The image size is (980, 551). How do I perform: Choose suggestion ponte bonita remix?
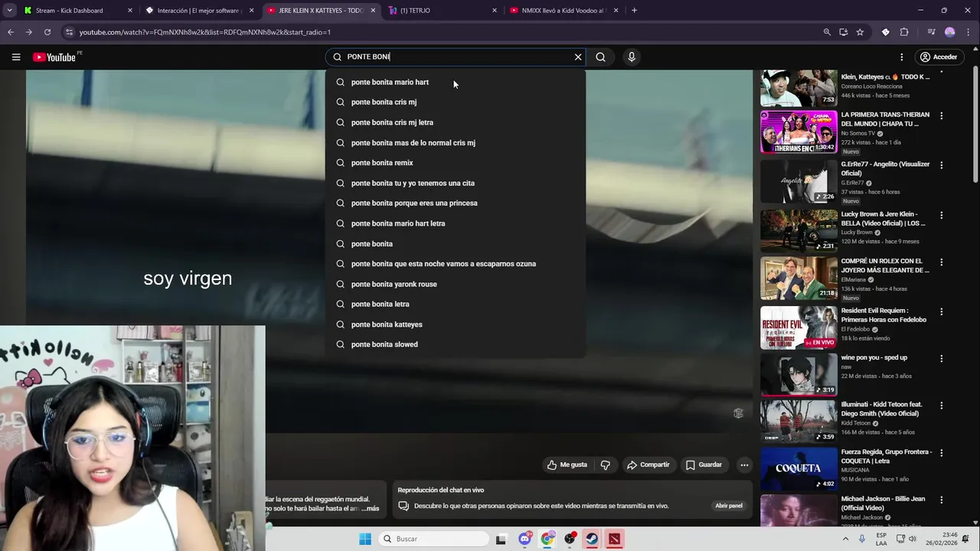(x=456, y=162)
